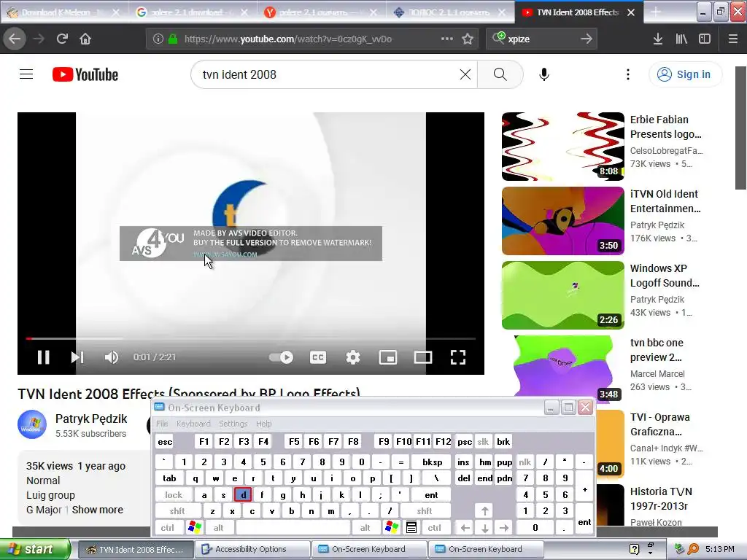Close the TVN Ident 2008 Effects tab
This screenshot has height=560, width=747.
pos(631,12)
